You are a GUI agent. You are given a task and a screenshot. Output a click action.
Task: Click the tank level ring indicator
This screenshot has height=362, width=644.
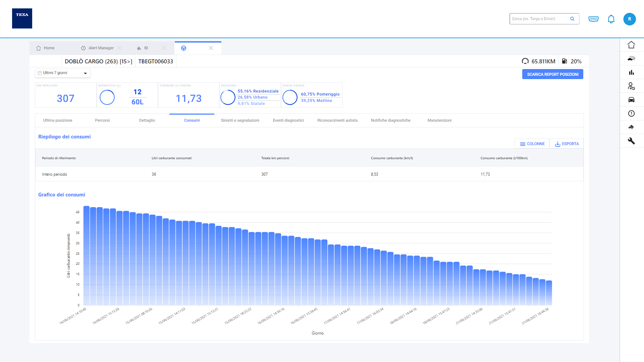[107, 98]
